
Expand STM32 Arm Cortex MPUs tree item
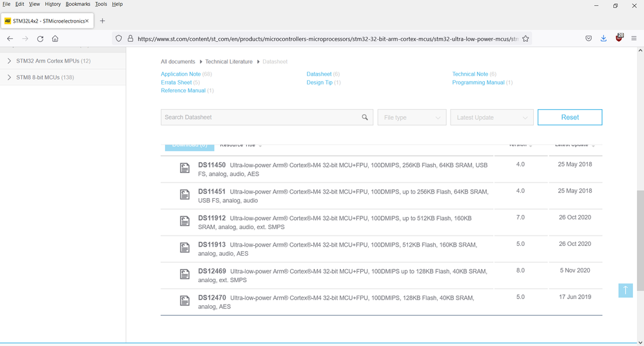coord(9,61)
